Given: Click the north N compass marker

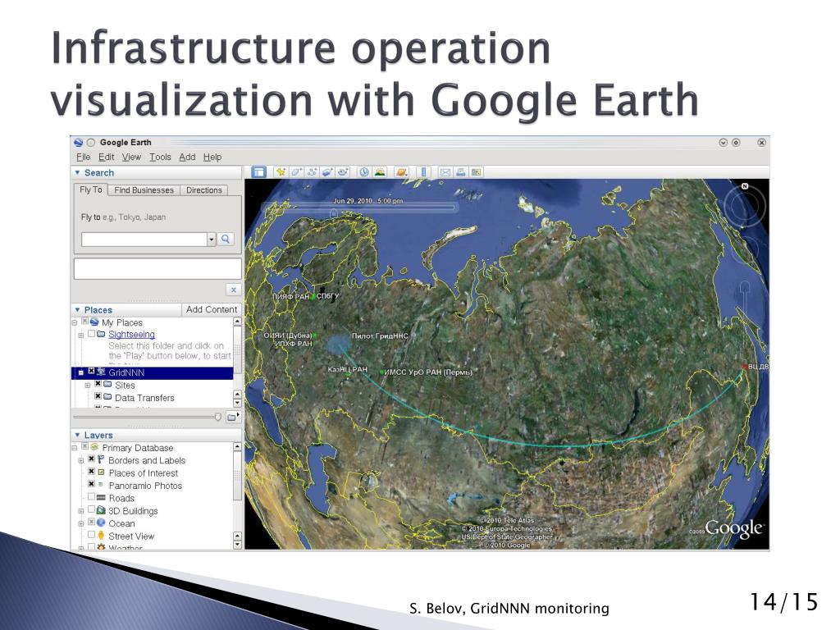Looking at the screenshot, I should tap(745, 186).
